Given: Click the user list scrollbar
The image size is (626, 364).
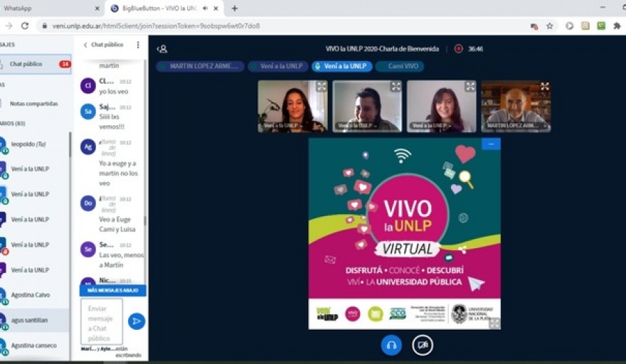Looking at the screenshot, I should tap(70, 144).
